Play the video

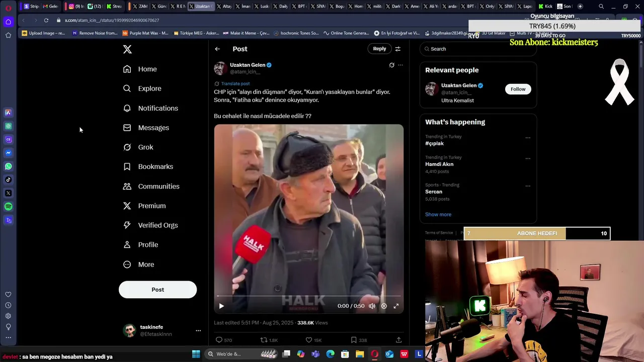(221, 306)
